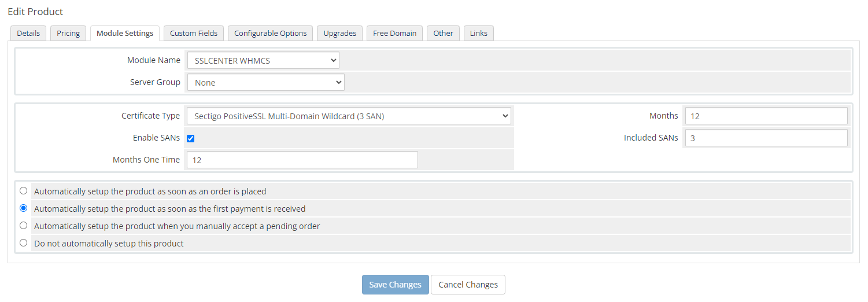Toggle the Enable SANs checkbox

point(191,138)
